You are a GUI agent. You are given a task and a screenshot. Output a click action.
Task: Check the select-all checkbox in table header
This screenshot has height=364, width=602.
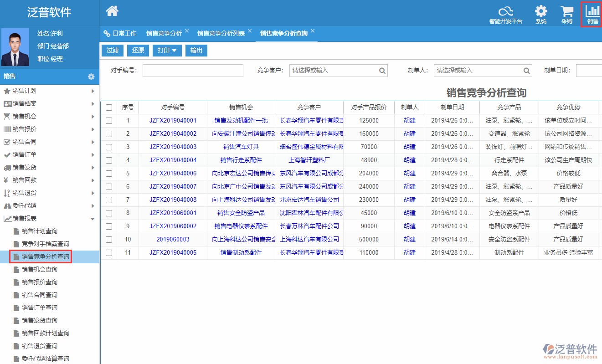click(109, 108)
